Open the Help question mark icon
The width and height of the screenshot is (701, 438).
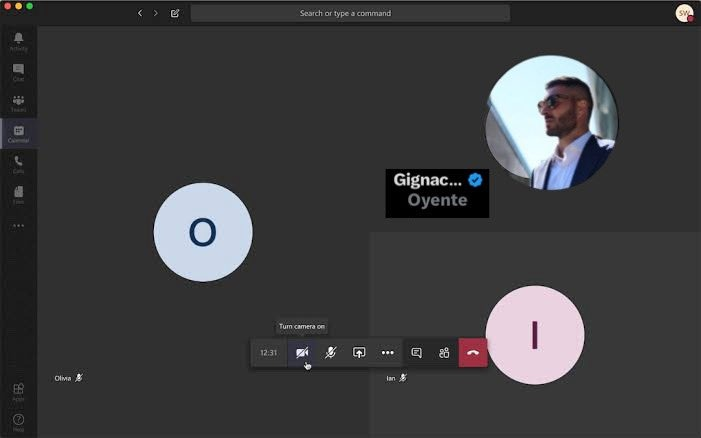(18, 422)
